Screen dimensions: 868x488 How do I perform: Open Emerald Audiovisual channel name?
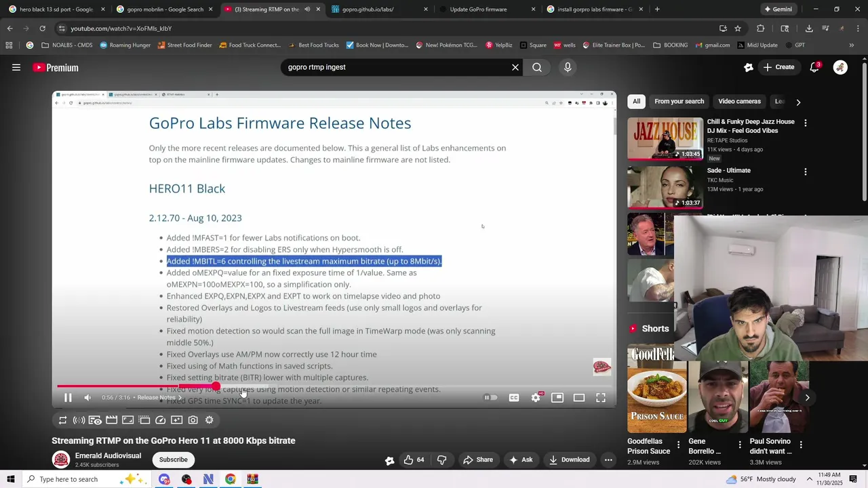(108, 455)
